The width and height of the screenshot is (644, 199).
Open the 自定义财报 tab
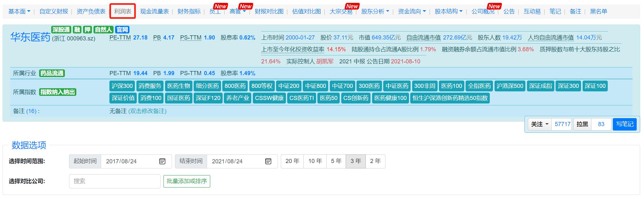pos(54,11)
